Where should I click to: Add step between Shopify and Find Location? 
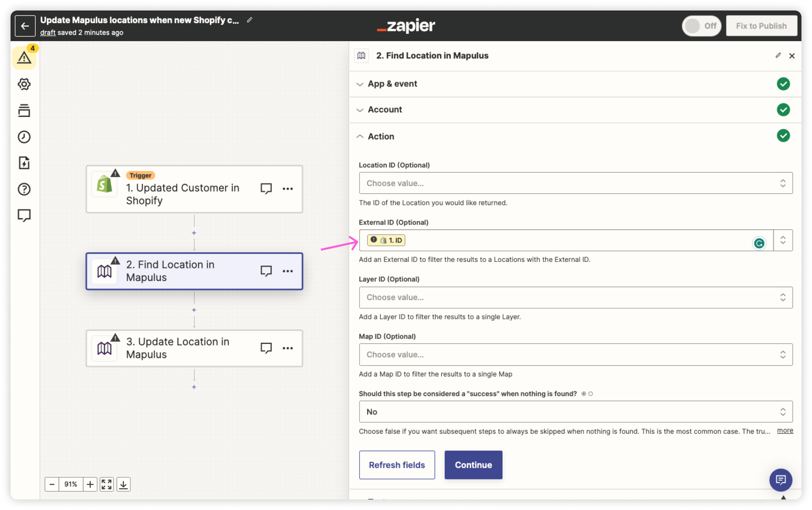194,233
